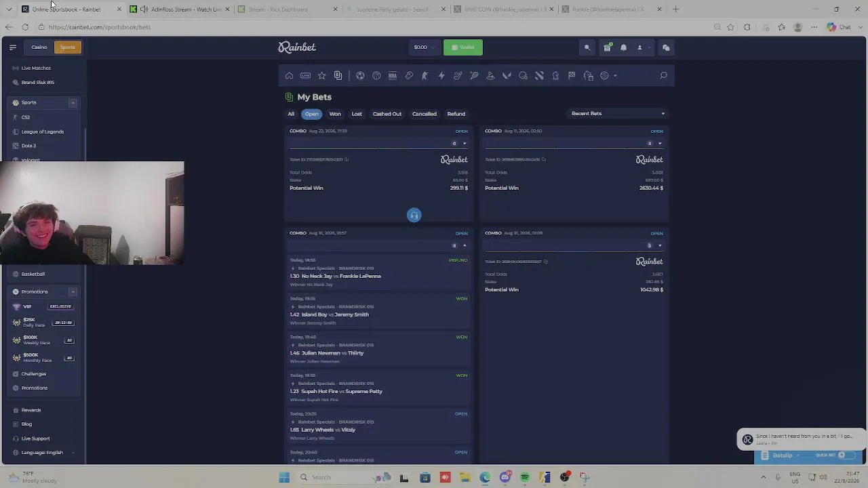Reload the browser page
Viewport: 868px width, 488px height.
pos(25,27)
